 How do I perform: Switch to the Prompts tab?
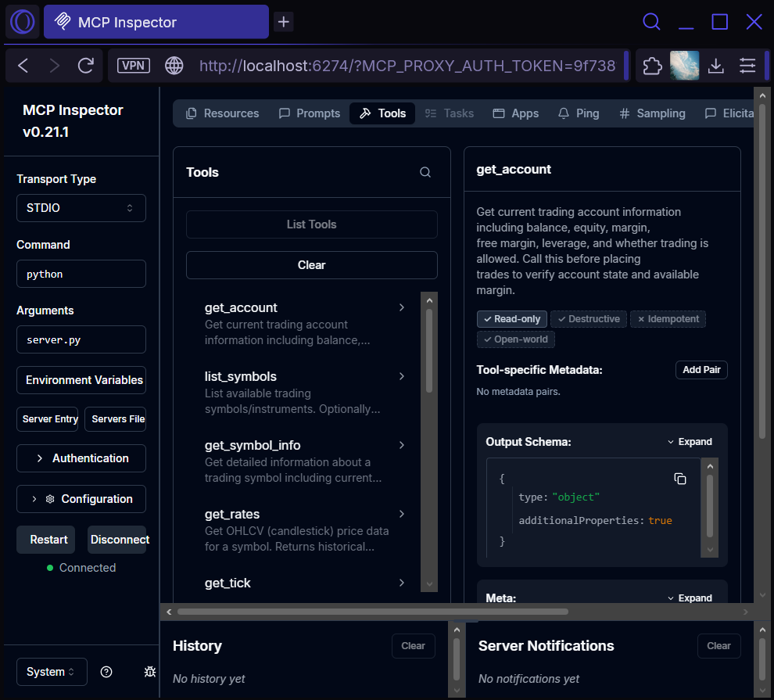309,113
